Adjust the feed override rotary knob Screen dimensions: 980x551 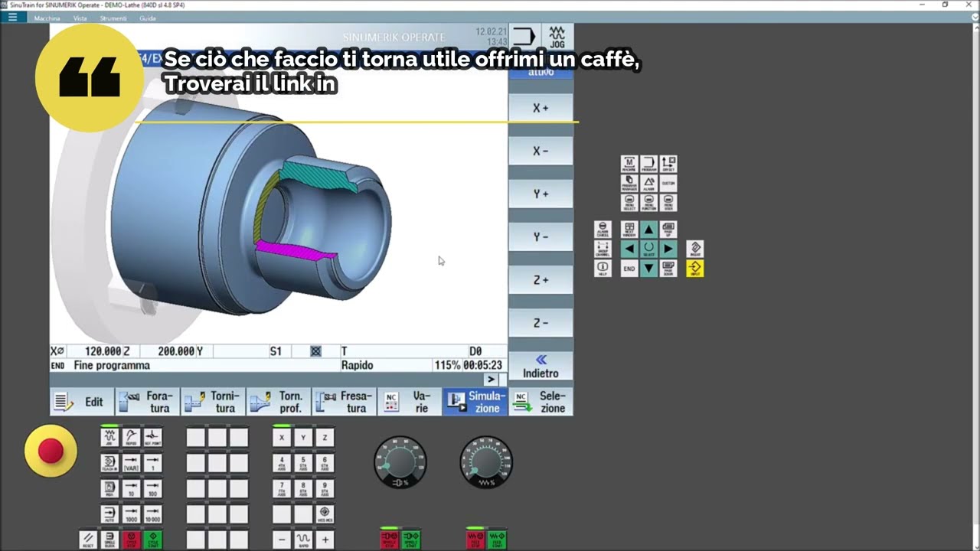[x=486, y=462]
